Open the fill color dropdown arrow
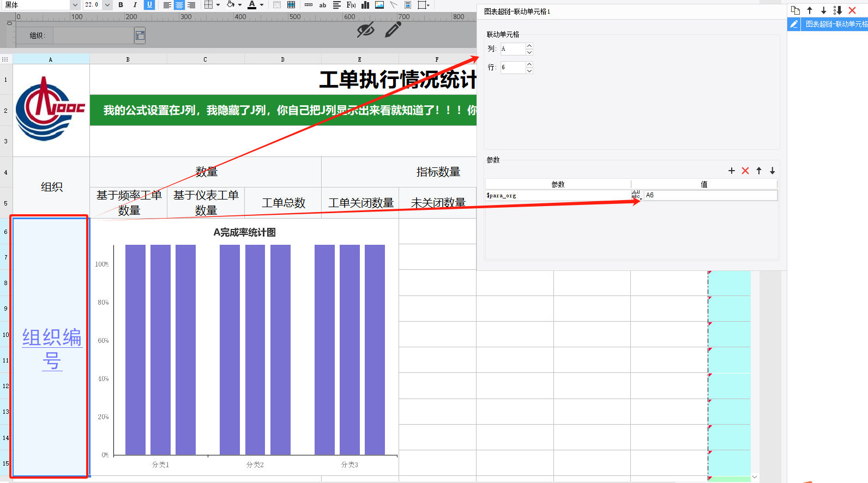868x483 pixels. click(240, 5)
